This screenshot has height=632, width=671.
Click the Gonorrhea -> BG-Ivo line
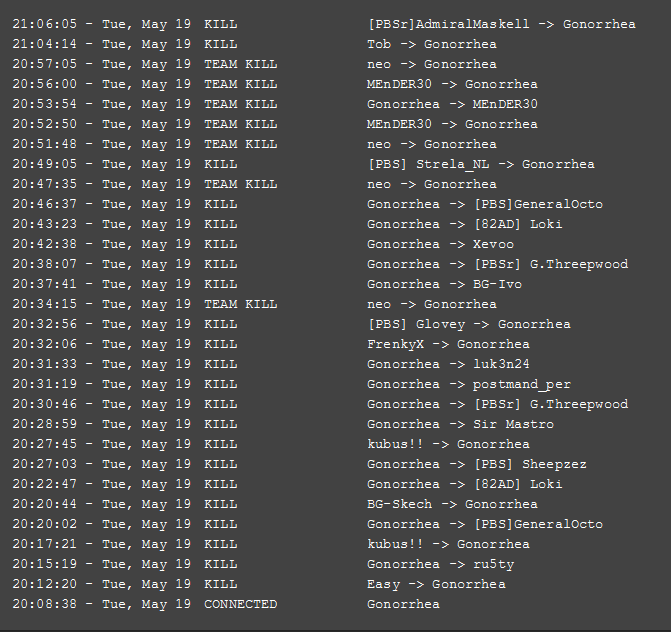tap(444, 284)
